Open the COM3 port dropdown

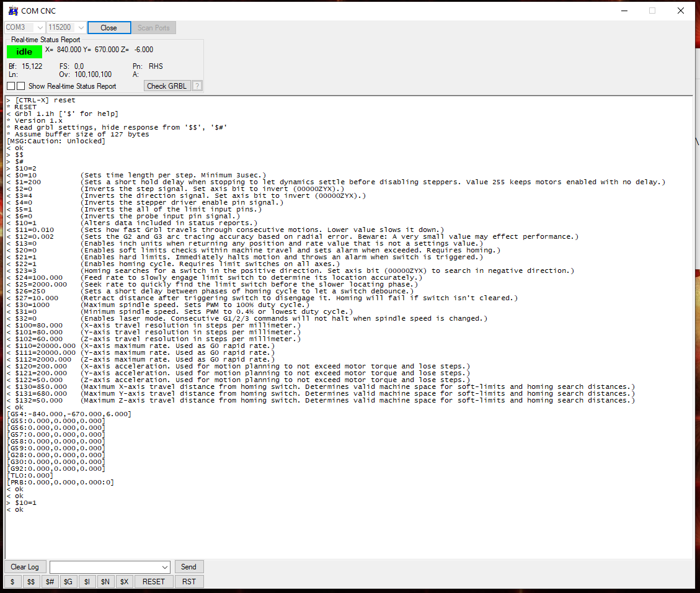40,28
